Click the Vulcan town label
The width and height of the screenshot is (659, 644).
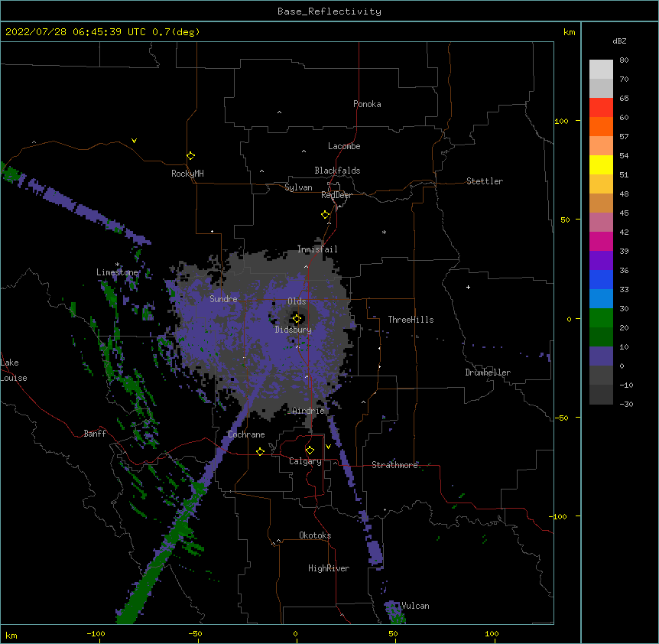click(415, 606)
